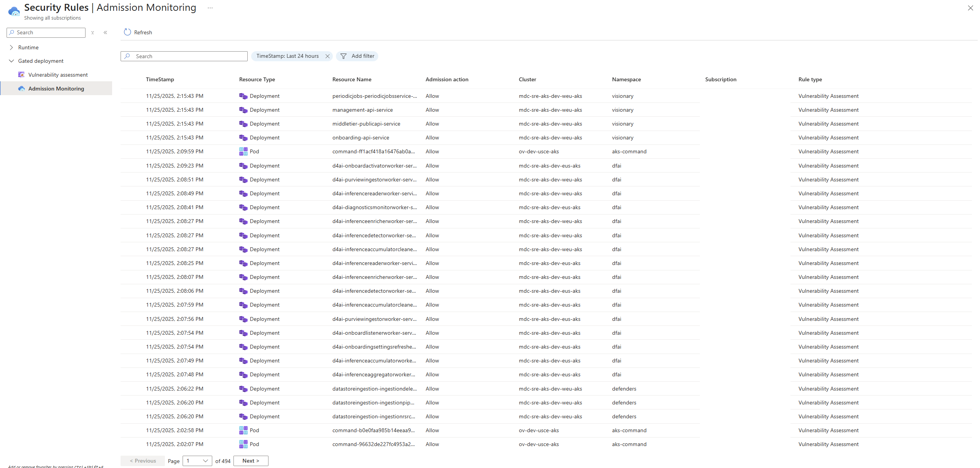
Task: Click Deployment icon for management-api-service row
Action: [243, 110]
